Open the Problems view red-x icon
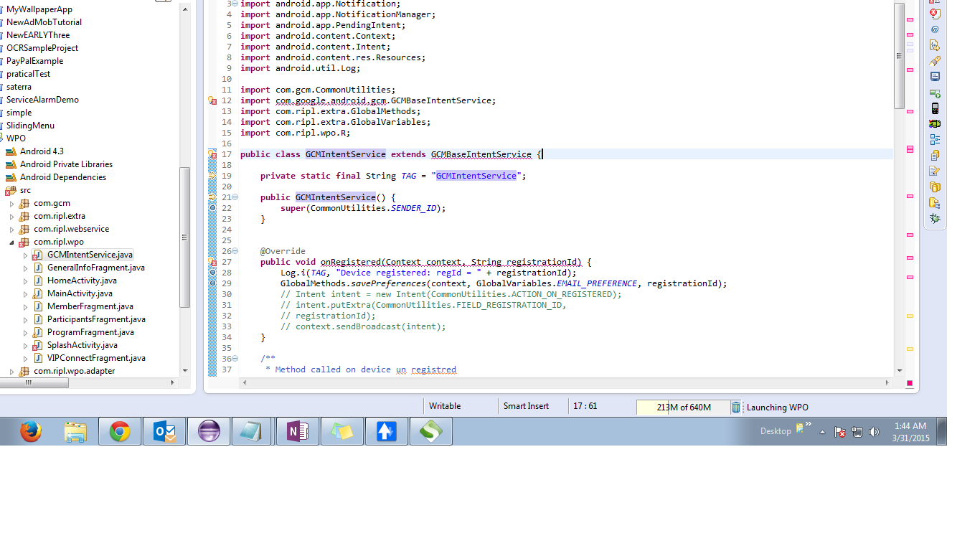The height and width of the screenshot is (551, 980). pyautogui.click(x=935, y=14)
